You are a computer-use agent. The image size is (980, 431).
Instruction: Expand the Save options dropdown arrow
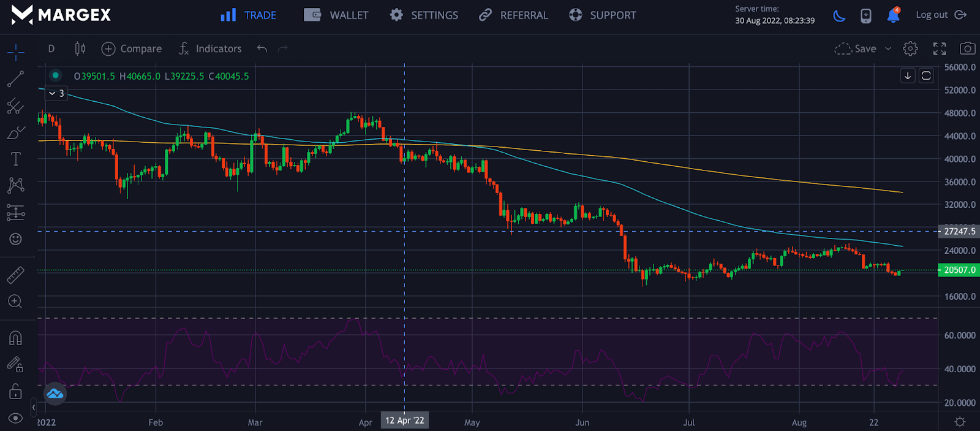(888, 48)
